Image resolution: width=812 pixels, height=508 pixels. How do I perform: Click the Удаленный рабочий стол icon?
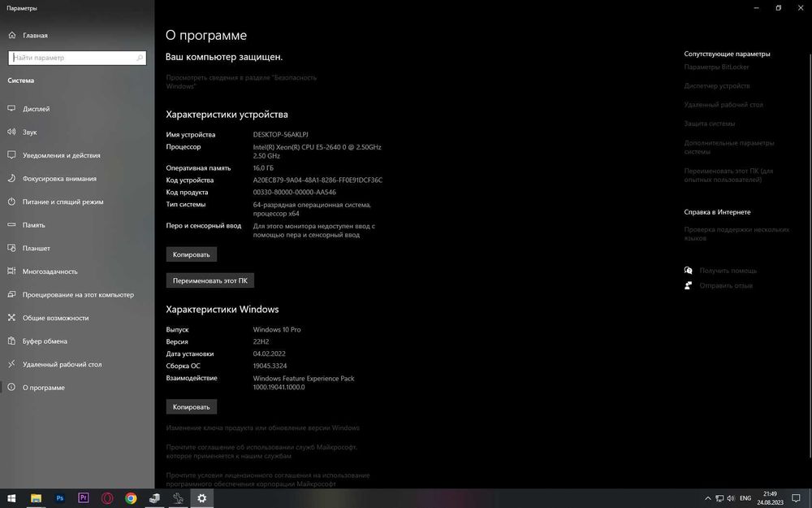11,364
